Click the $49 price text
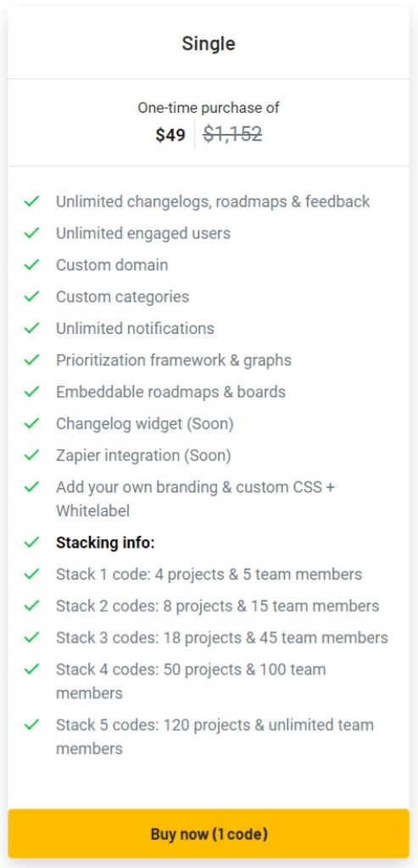 (x=170, y=135)
